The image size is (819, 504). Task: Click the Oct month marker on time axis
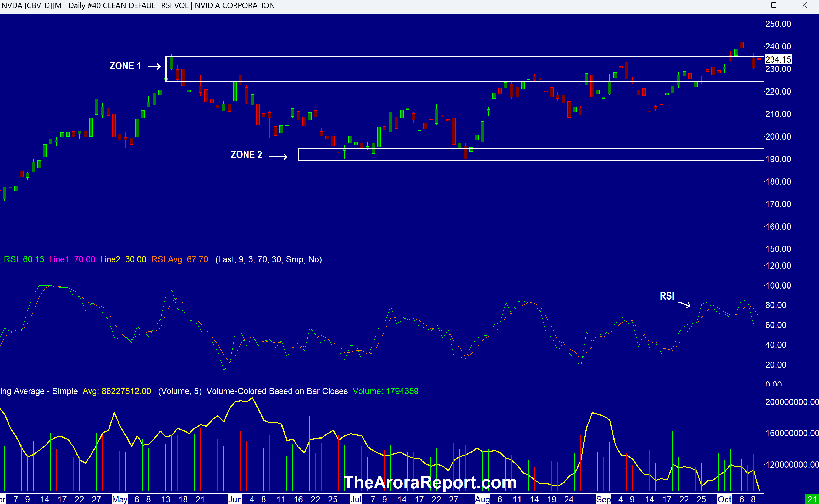pos(725,499)
